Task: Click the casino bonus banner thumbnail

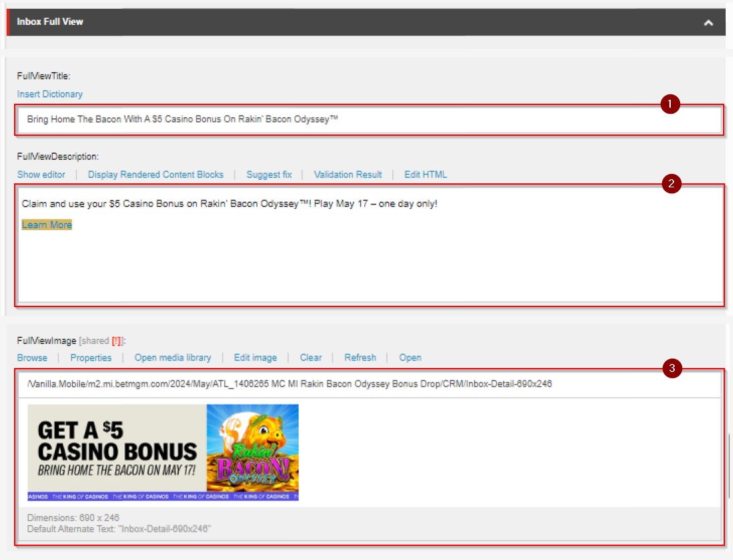Action: pos(163,452)
